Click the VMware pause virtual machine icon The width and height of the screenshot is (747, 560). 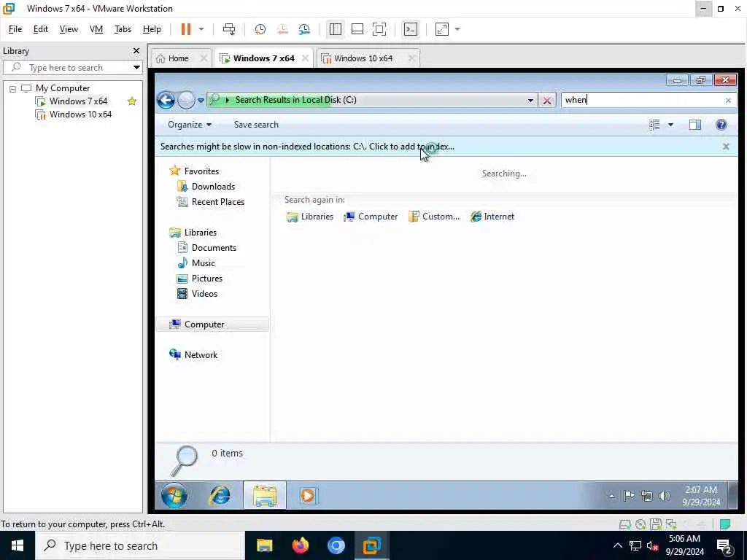coord(186,29)
